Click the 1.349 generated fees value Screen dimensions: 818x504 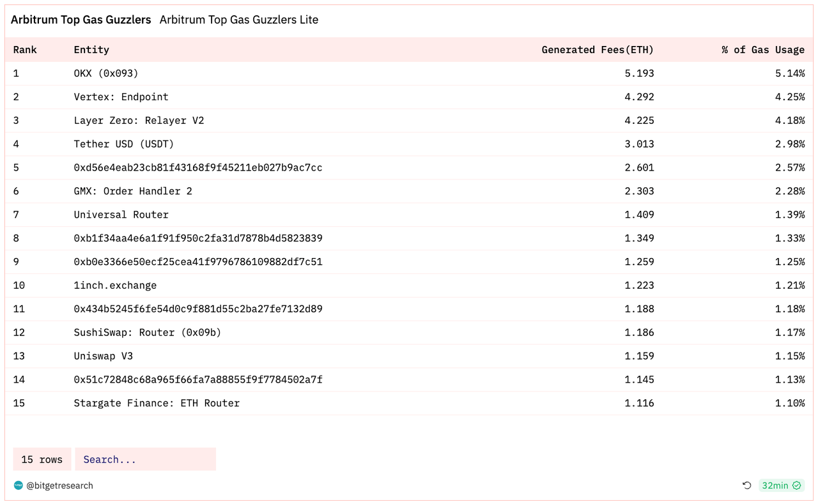point(639,238)
